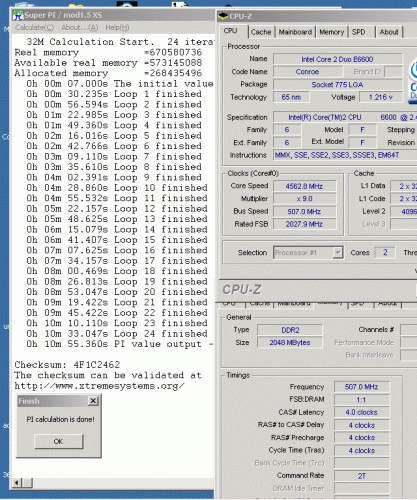Click the Checksum: 4F1C2462 line
417x500 pixels.
pyautogui.click(x=67, y=365)
